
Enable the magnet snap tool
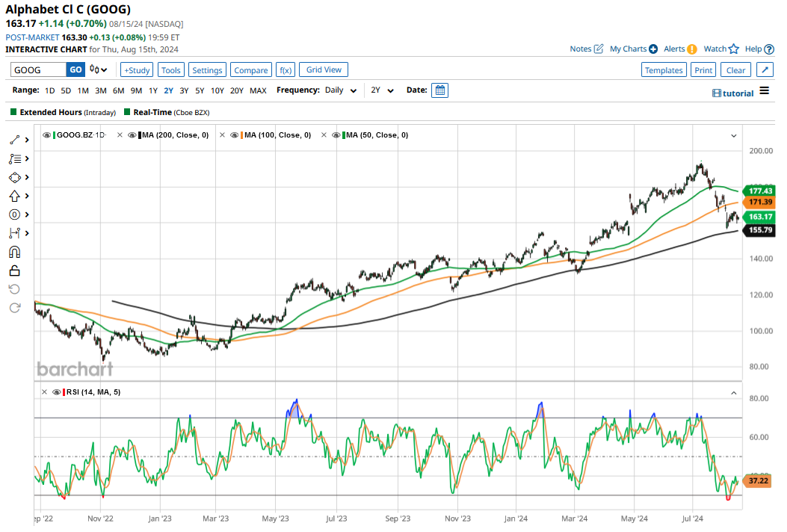point(15,252)
